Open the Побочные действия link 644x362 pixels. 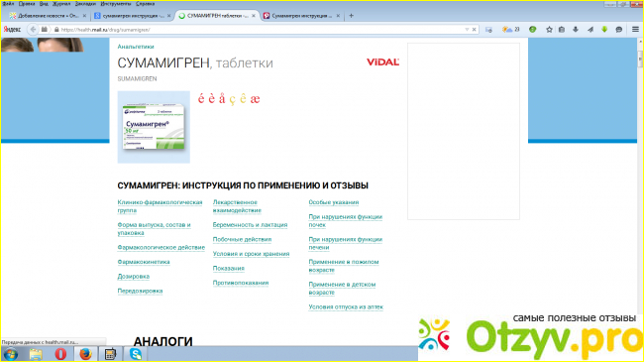pos(242,239)
